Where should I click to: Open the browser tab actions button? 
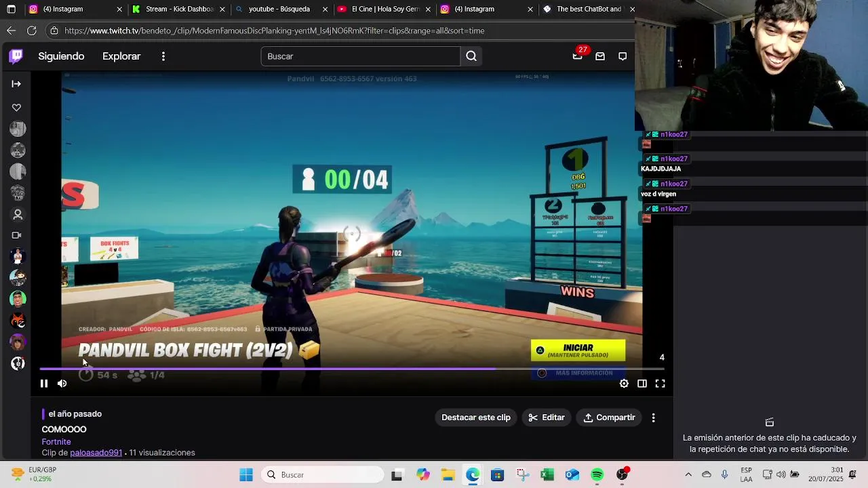11,9
